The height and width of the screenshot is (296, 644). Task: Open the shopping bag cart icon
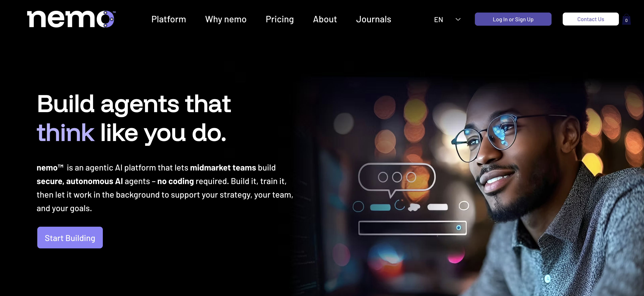click(626, 19)
